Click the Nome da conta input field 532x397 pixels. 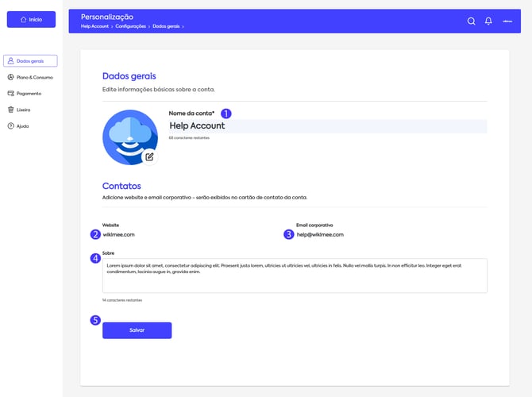coord(327,125)
